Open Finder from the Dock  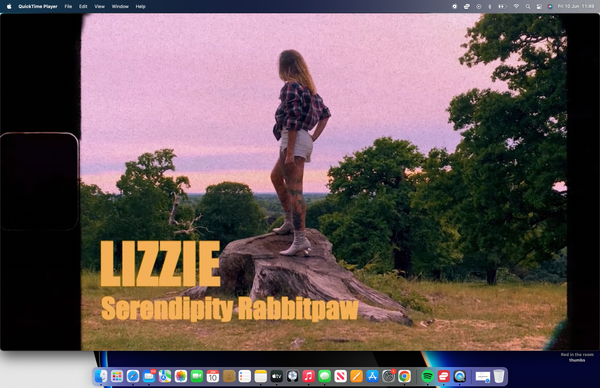[x=101, y=377]
